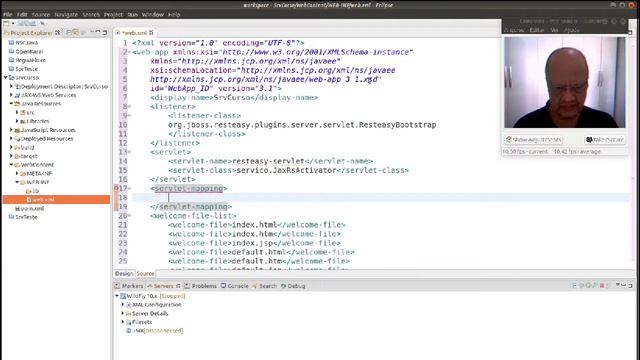Collapse the WildFly 10.x server node
Viewport: 640px width, 360px height.
tap(117, 296)
